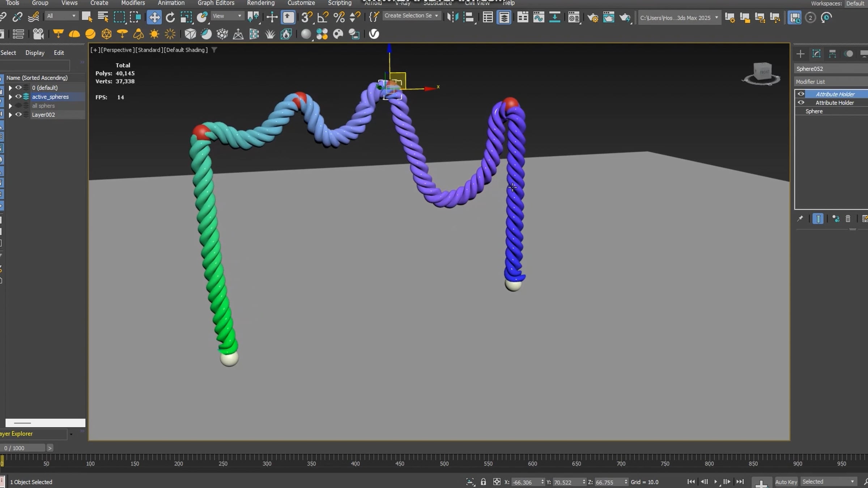
Task: Click the Auto Key button
Action: click(786, 482)
